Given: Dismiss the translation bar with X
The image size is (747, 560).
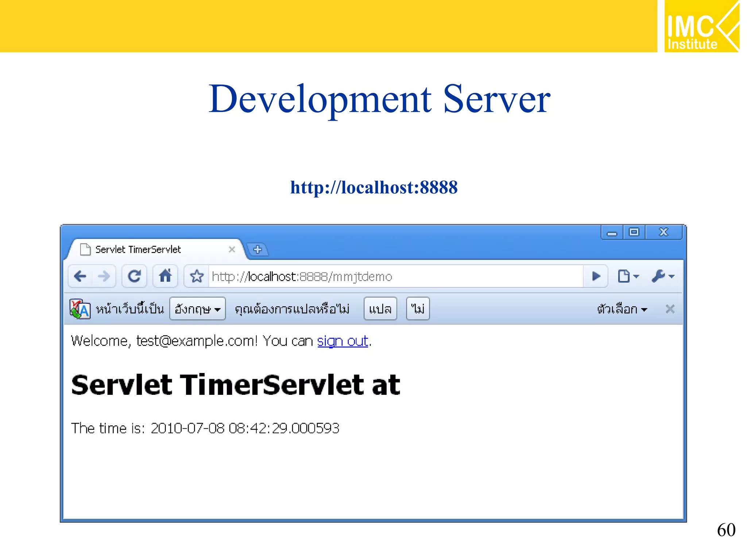Looking at the screenshot, I should (670, 309).
